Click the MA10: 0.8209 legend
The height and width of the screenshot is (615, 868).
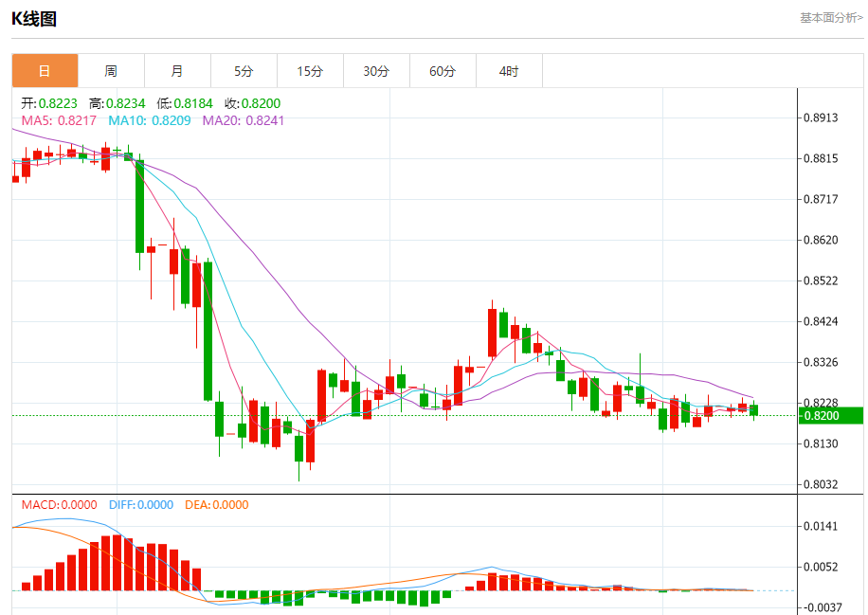(150, 120)
